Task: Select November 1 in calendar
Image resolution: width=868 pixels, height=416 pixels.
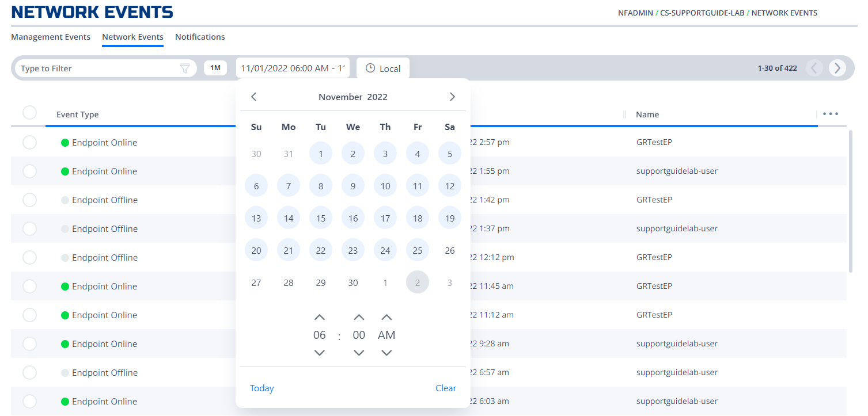Action: coord(321,154)
